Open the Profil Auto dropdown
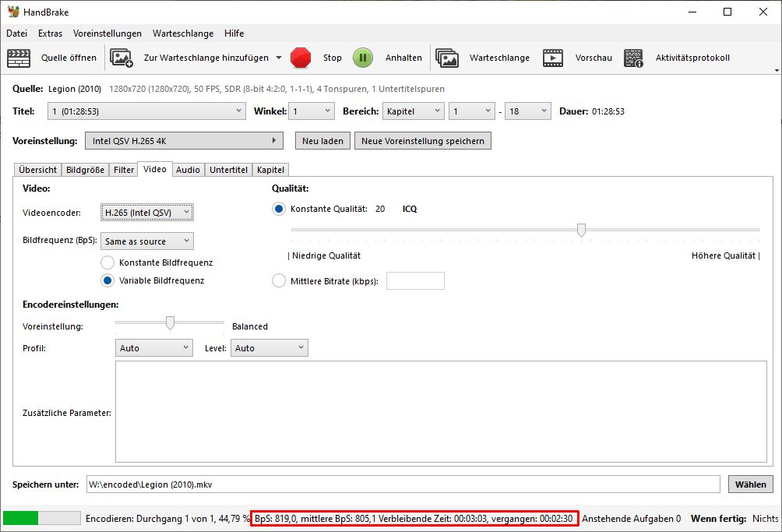Screen dimensions: 782x532 point(154,348)
